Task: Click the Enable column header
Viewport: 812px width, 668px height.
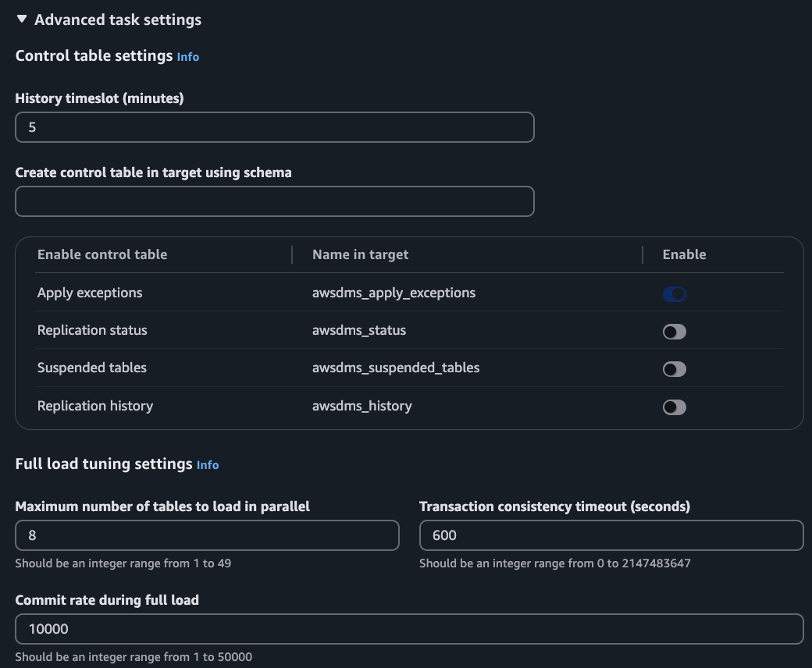Action: pyautogui.click(x=684, y=254)
